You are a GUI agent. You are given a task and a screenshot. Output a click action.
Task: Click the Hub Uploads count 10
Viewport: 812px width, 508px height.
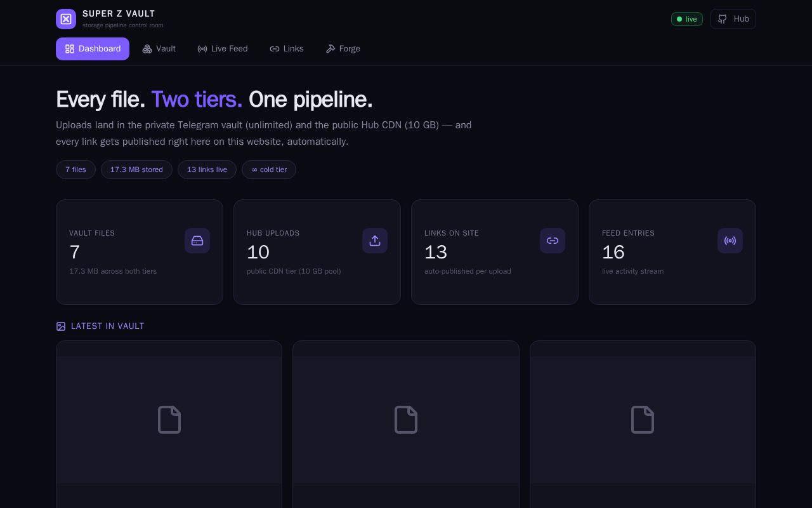[x=258, y=252]
